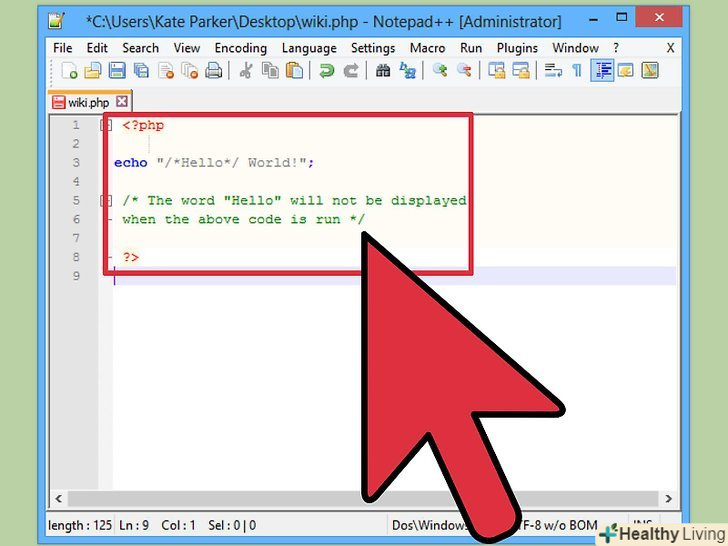Click the "Sel : 0 | 0" status entry
Screen dimensions: 728x546
tap(232, 525)
